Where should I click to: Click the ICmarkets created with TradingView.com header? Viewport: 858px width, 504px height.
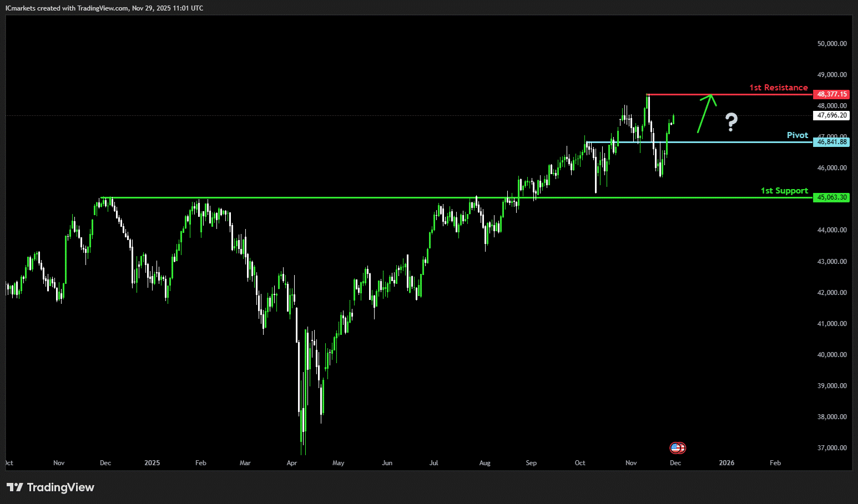[x=104, y=8]
